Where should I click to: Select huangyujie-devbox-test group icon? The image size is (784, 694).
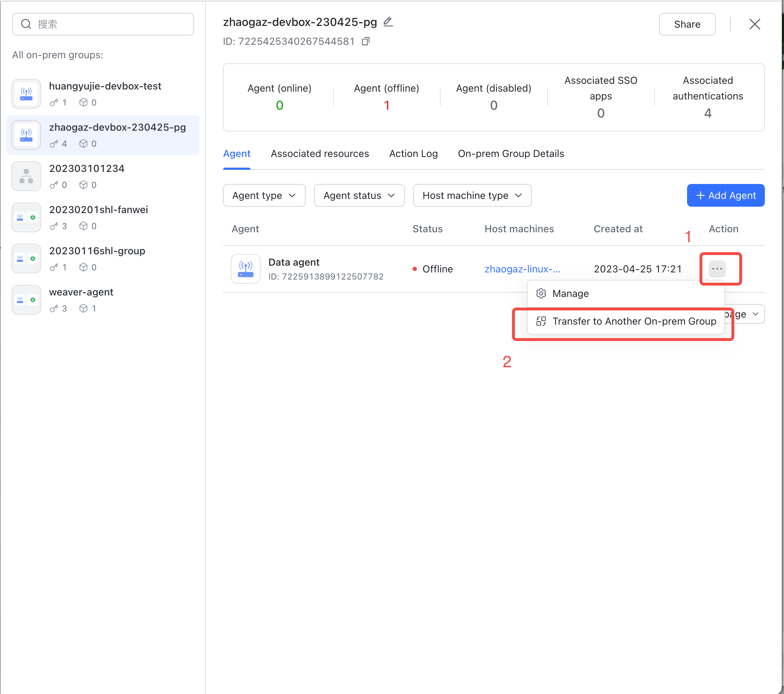[x=26, y=94]
